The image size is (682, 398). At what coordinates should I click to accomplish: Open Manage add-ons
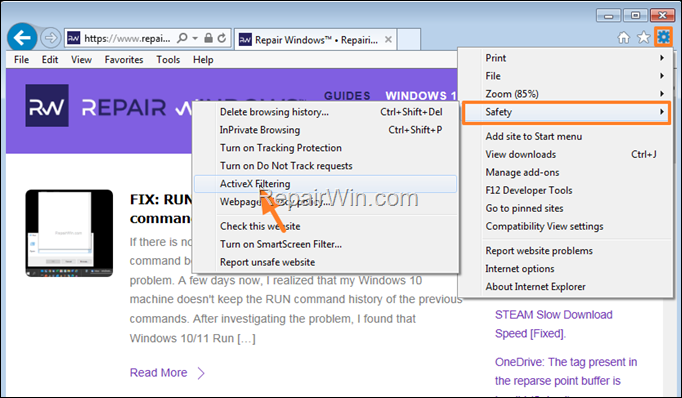pyautogui.click(x=566, y=172)
